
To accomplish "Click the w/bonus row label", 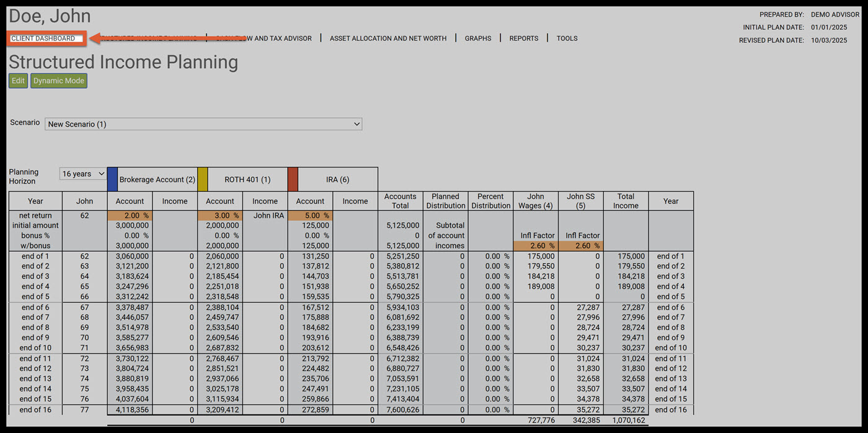I will point(36,246).
